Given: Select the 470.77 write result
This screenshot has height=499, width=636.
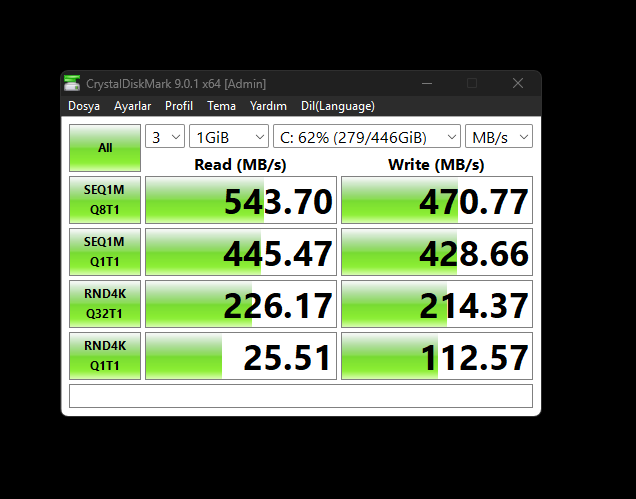Looking at the screenshot, I should coord(437,200).
